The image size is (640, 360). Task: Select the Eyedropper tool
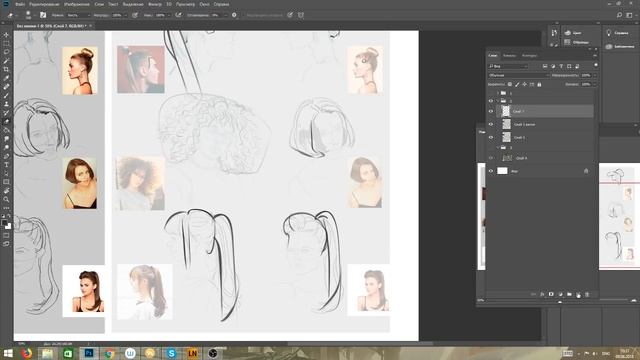tap(6, 78)
